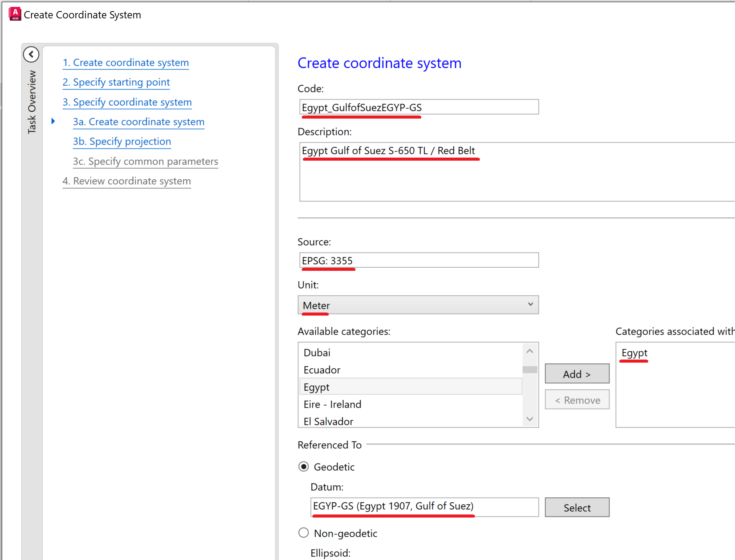Select the Non-geodetic radio button
This screenshot has width=735, height=560.
tap(303, 532)
